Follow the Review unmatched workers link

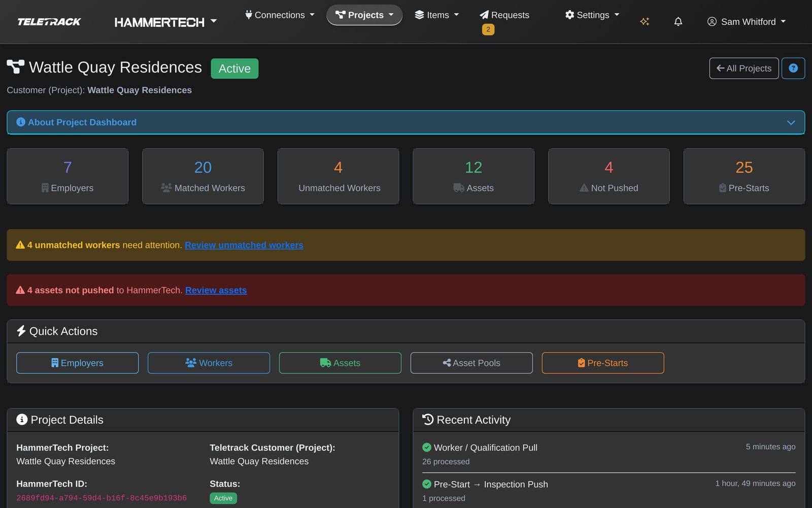coord(244,245)
